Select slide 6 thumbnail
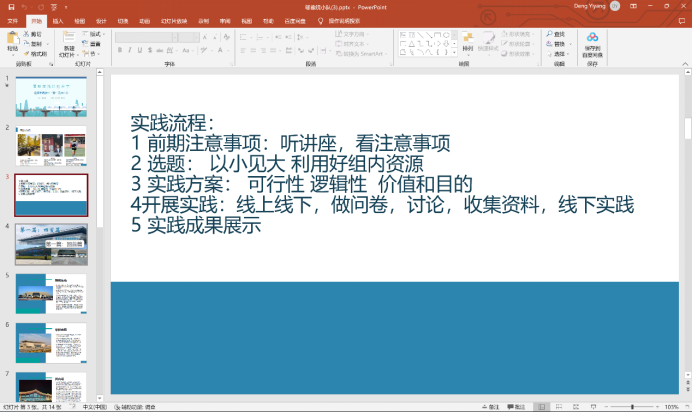Screen dimensions: 693x413 pyautogui.click(x=51, y=343)
